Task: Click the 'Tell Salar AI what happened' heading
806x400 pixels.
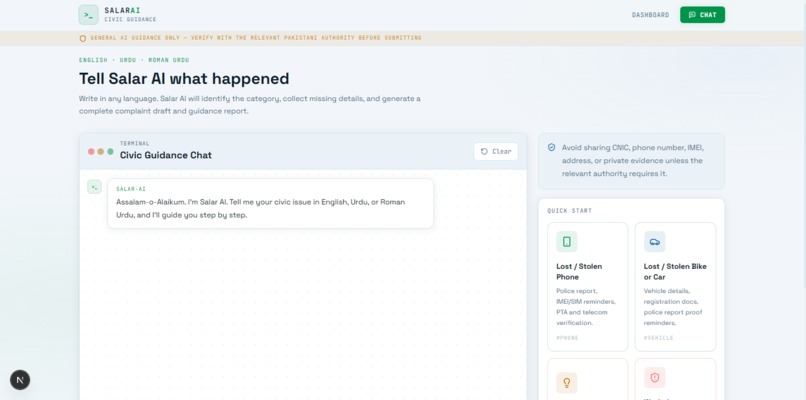Action: point(184,79)
